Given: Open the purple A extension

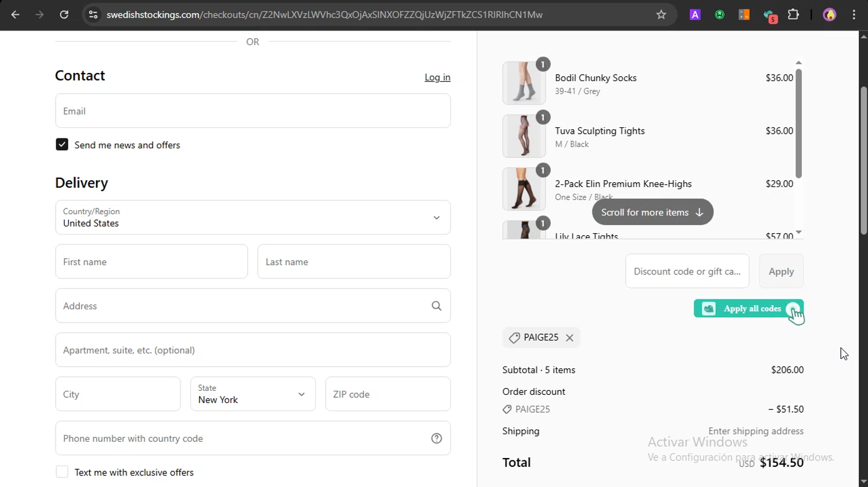Looking at the screenshot, I should [695, 14].
